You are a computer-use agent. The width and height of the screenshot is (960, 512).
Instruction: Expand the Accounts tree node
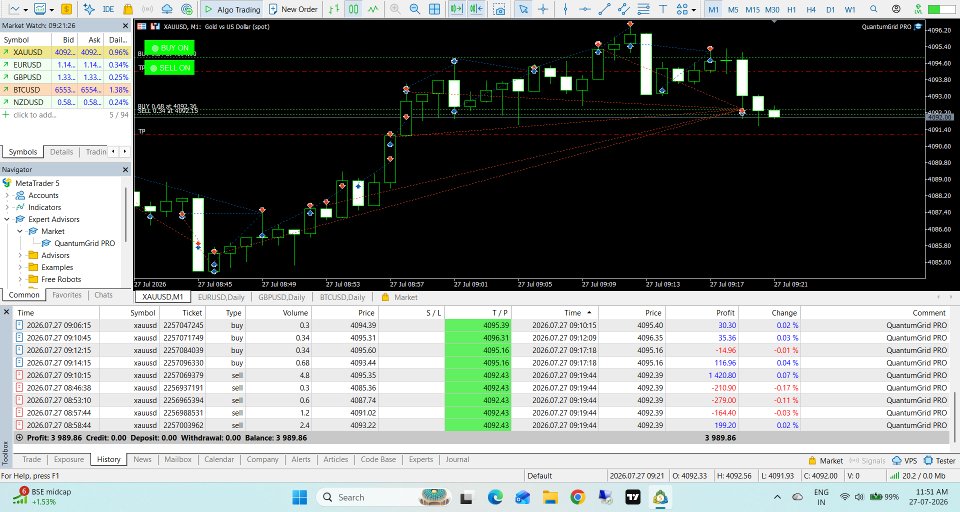pos(7,195)
